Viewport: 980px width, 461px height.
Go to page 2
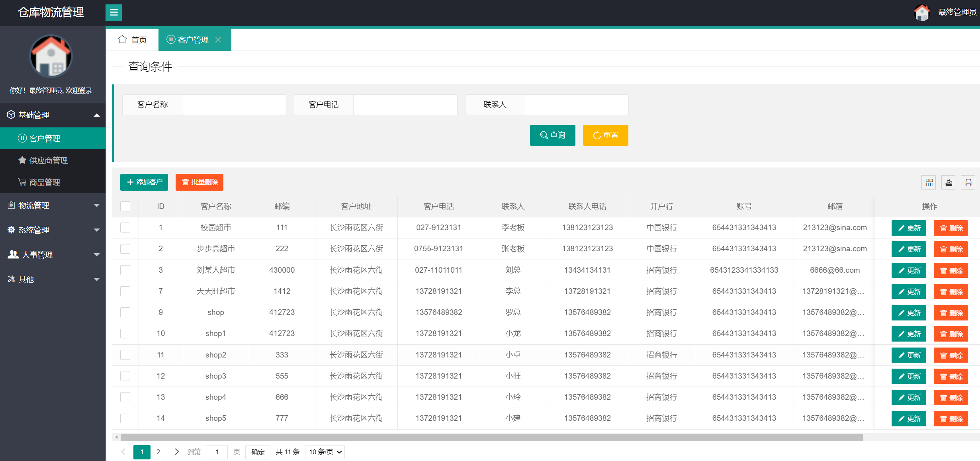click(158, 452)
